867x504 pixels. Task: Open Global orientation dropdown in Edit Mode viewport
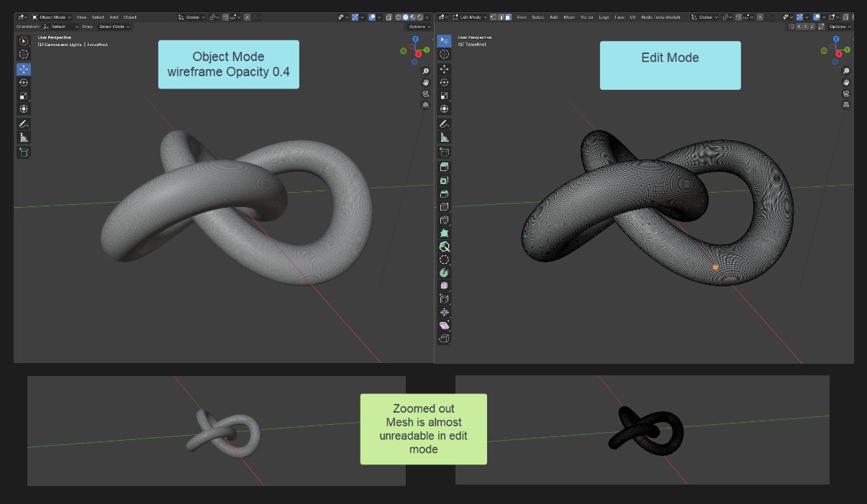(705, 17)
